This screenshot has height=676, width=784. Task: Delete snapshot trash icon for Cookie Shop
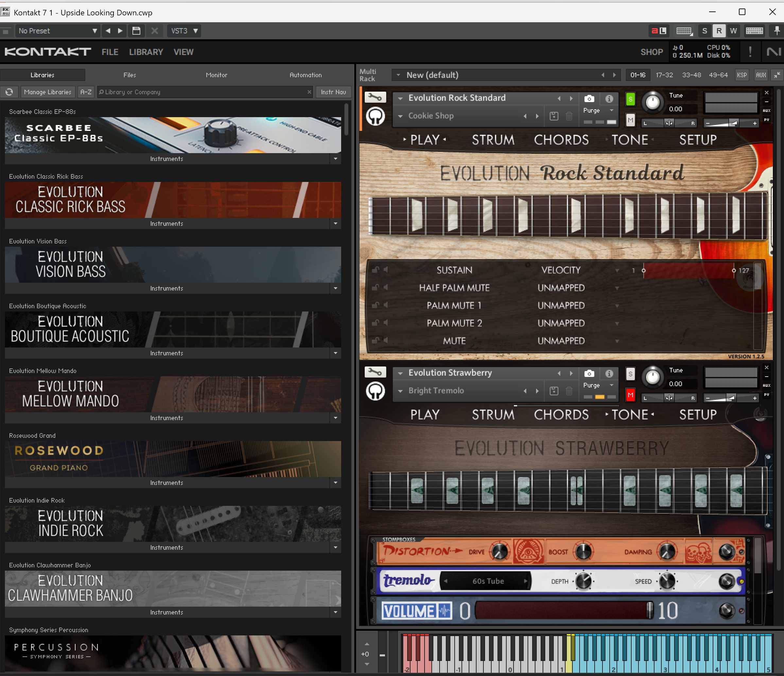click(x=569, y=116)
